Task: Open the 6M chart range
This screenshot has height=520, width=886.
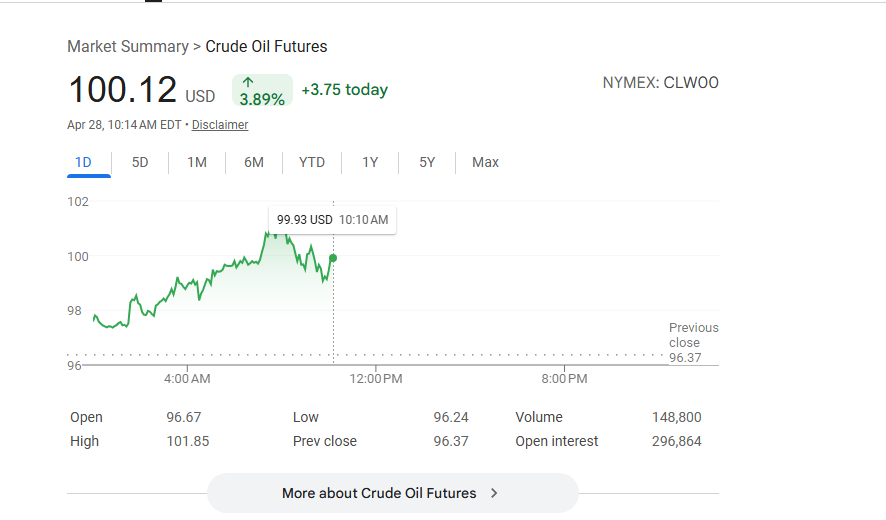Action: click(x=254, y=162)
